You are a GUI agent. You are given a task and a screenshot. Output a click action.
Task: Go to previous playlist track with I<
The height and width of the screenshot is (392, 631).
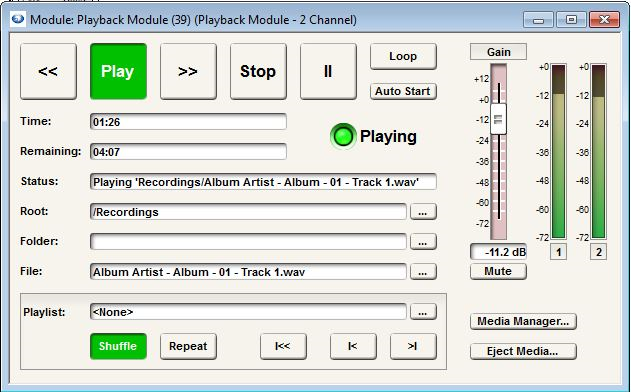353,346
